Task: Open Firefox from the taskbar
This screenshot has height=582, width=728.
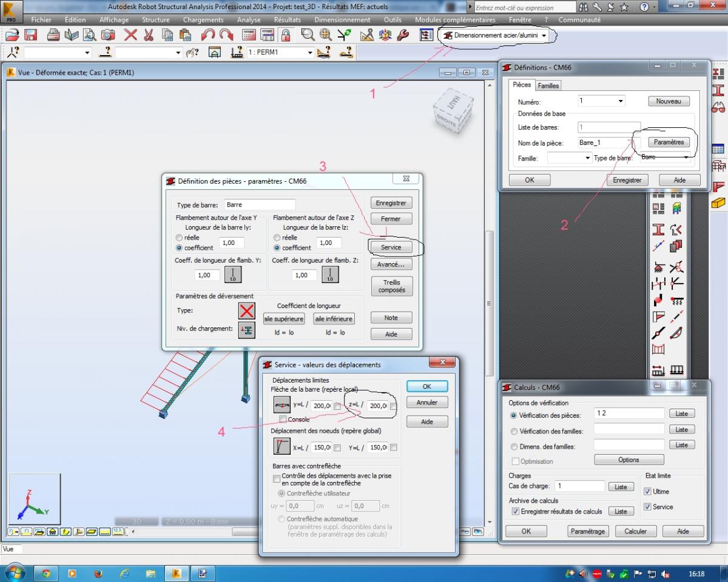Action: (98, 573)
